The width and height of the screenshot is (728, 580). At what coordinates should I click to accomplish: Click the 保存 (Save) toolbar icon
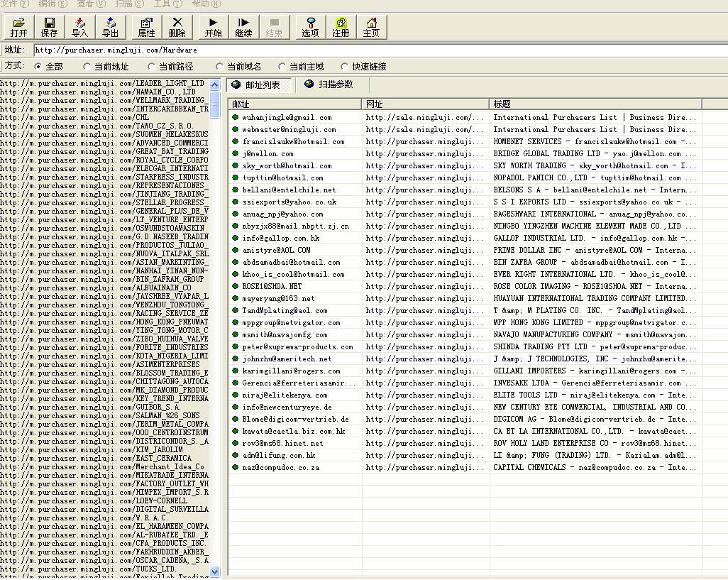coord(49,27)
